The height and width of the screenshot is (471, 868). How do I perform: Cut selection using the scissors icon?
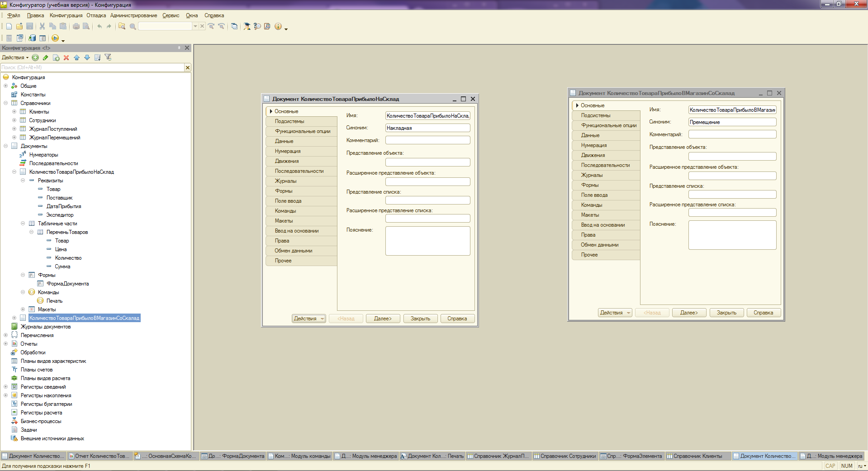[x=42, y=26]
